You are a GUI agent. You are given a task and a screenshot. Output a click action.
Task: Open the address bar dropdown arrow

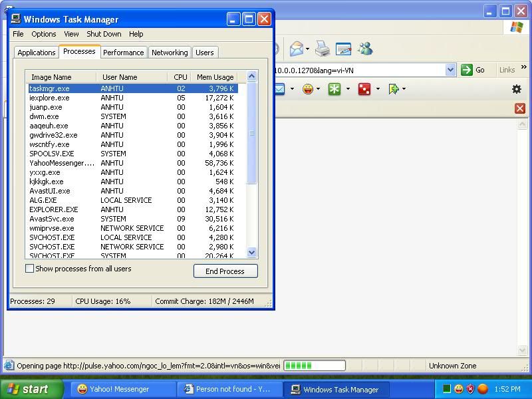450,70
